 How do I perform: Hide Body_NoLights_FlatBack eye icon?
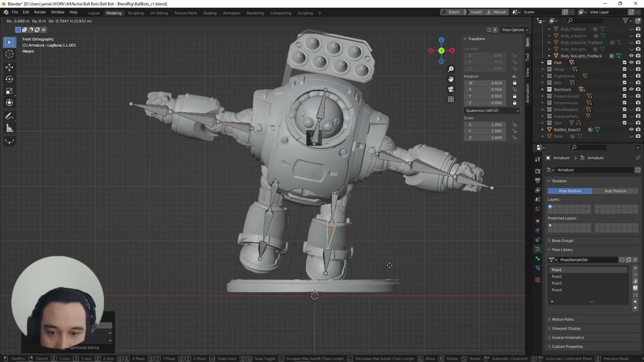631,56
